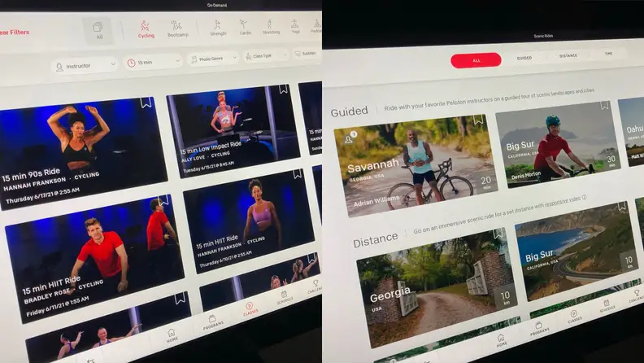Open the Stretching category icon
This screenshot has width=644, height=363.
271,27
